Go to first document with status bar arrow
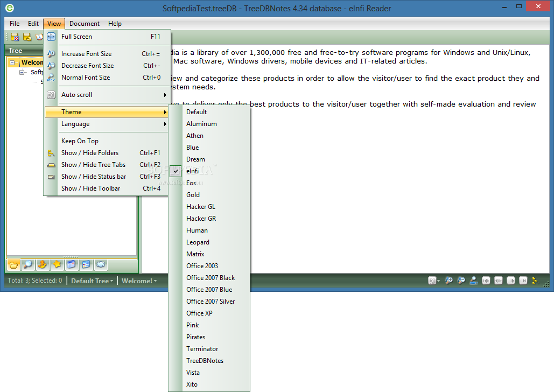 click(x=486, y=281)
